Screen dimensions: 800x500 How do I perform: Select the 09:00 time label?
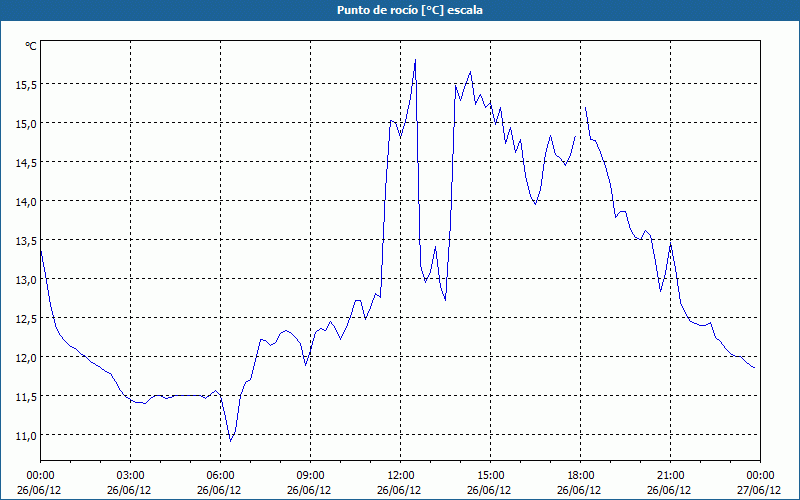click(310, 476)
